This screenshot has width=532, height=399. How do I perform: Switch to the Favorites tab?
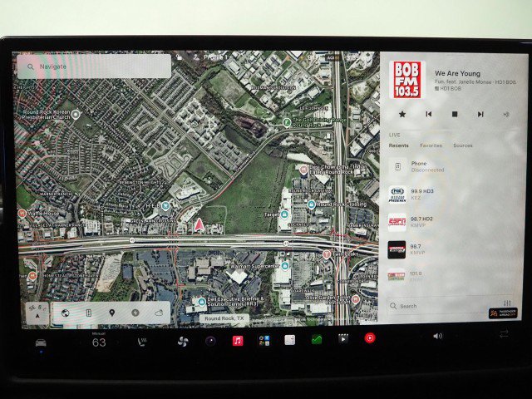click(x=431, y=145)
